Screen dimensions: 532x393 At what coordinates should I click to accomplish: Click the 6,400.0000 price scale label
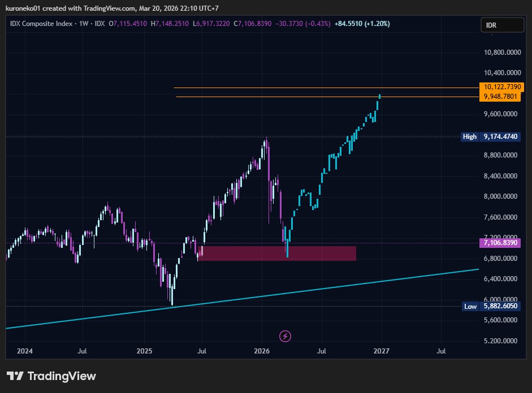[x=500, y=279]
